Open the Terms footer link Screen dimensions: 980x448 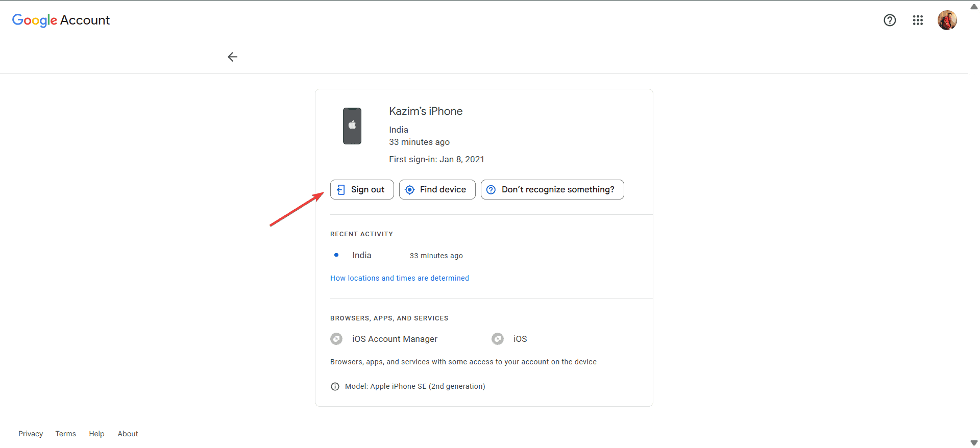coord(66,434)
